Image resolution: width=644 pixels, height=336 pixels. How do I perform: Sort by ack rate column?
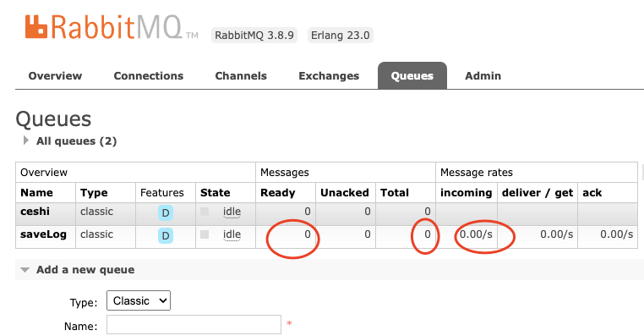pyautogui.click(x=592, y=193)
